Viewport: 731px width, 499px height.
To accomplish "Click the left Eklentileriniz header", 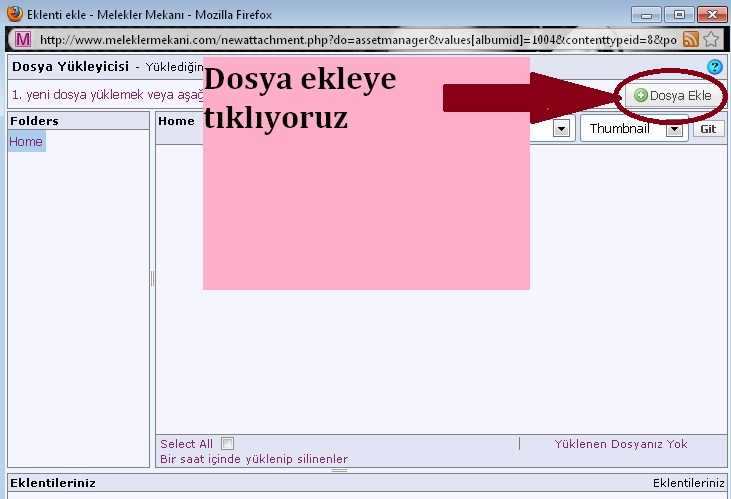I will pos(53,483).
